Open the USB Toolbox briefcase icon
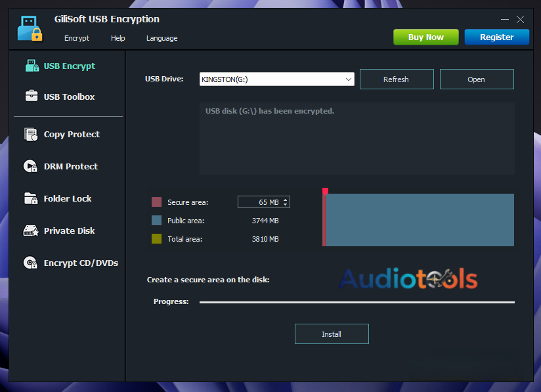 32,96
